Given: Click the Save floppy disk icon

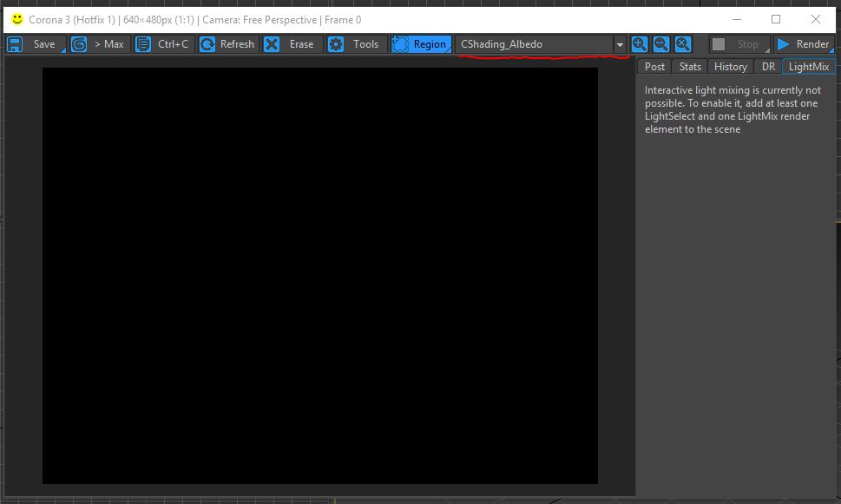Looking at the screenshot, I should coord(15,44).
